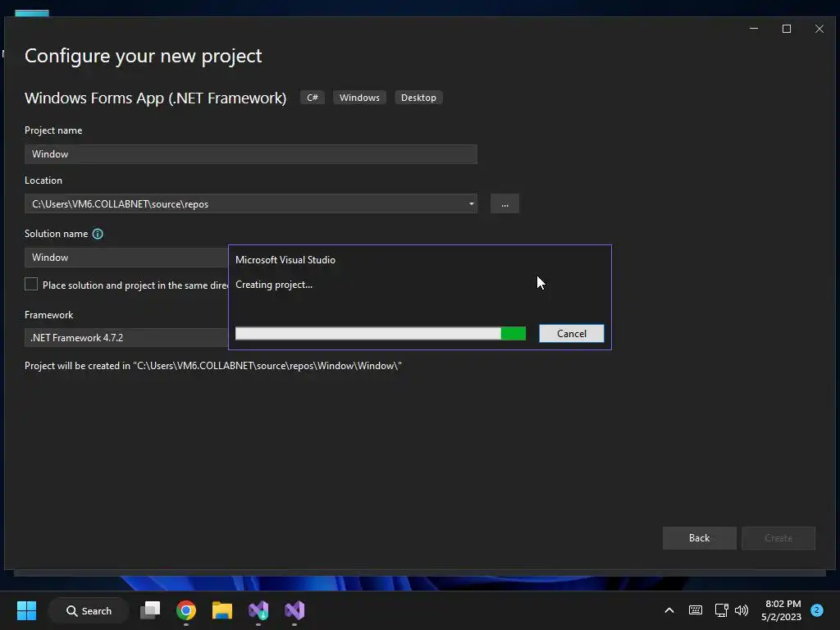
Task: Focus the Solution name field
Action: pyautogui.click(x=126, y=257)
